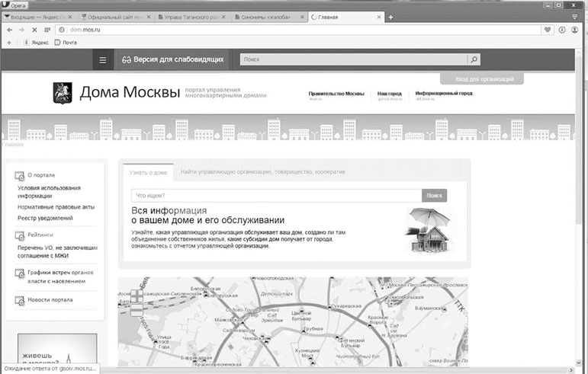
Task: Close the Главная tab
Action: point(379,18)
